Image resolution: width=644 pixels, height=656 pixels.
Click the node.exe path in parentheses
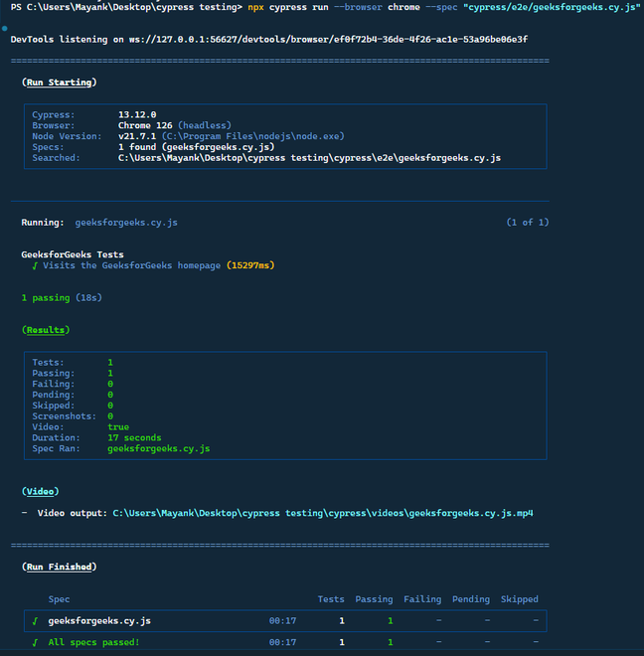point(253,136)
